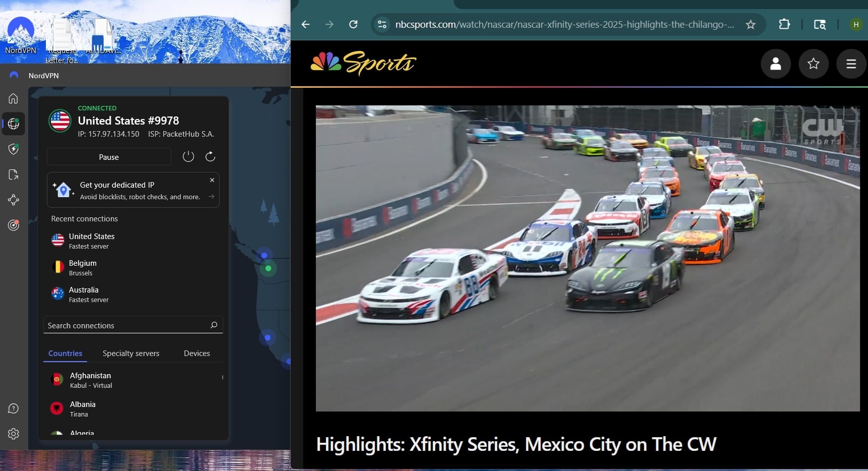The width and height of the screenshot is (868, 471).
Task: Click the reconnect refresh icon
Action: pyautogui.click(x=211, y=157)
